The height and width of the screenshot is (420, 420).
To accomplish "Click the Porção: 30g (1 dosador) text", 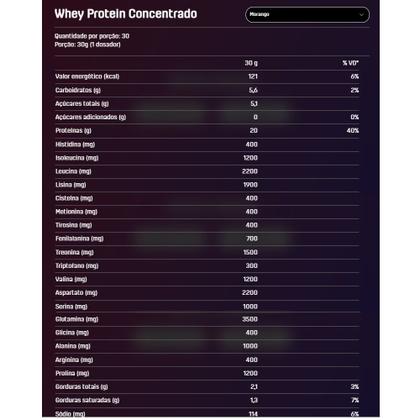I will (x=88, y=44).
